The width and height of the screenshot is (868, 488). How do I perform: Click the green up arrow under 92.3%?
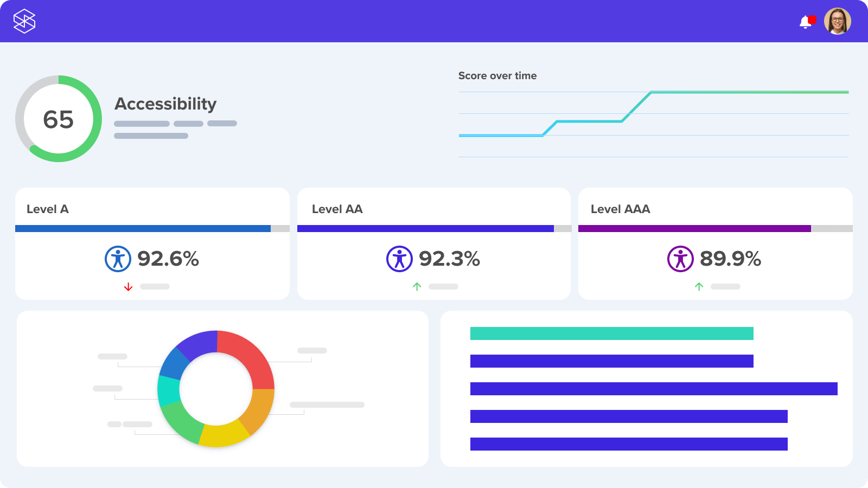pyautogui.click(x=417, y=286)
